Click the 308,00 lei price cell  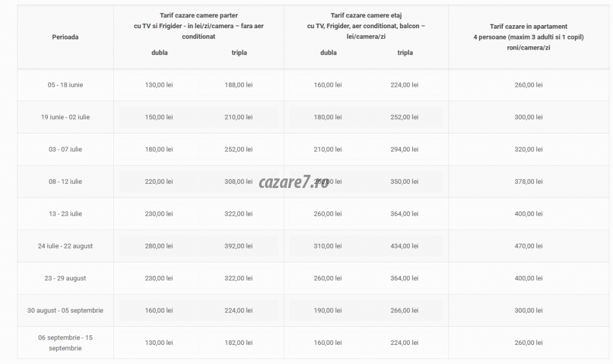(238, 181)
